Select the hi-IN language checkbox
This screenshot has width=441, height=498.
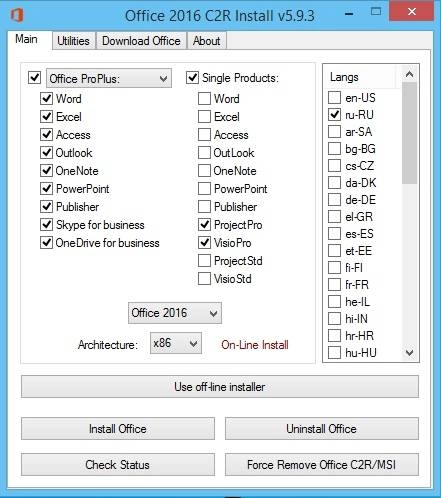tap(334, 319)
